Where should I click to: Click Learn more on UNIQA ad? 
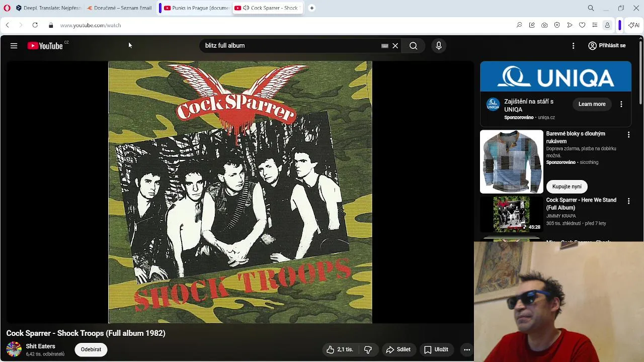point(592,104)
